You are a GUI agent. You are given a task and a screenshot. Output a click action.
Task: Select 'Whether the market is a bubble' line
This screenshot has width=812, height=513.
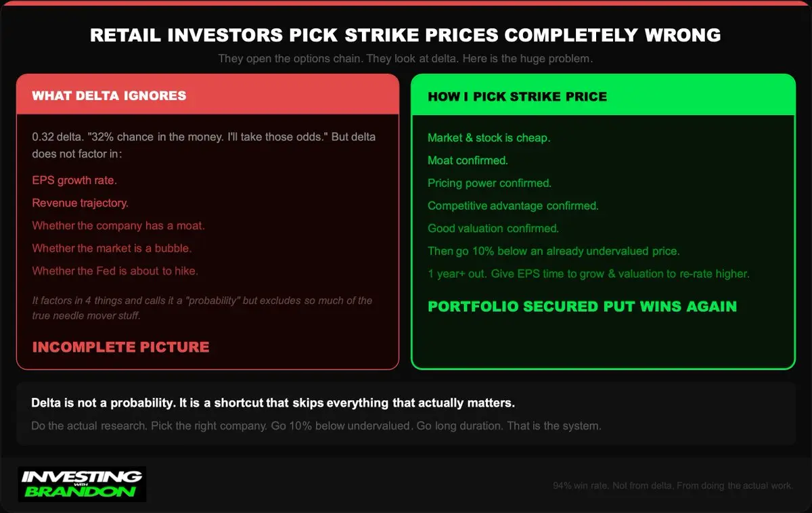pyautogui.click(x=112, y=248)
